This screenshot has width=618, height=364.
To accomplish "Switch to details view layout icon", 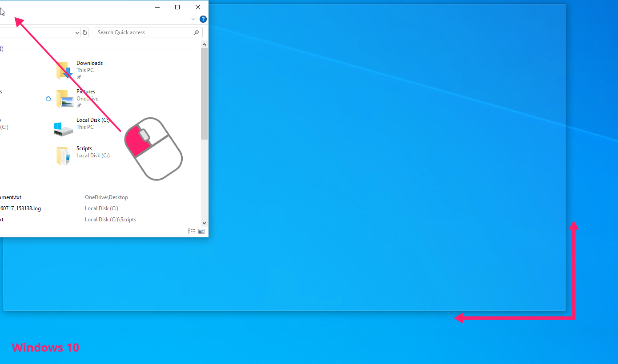I will point(192,232).
